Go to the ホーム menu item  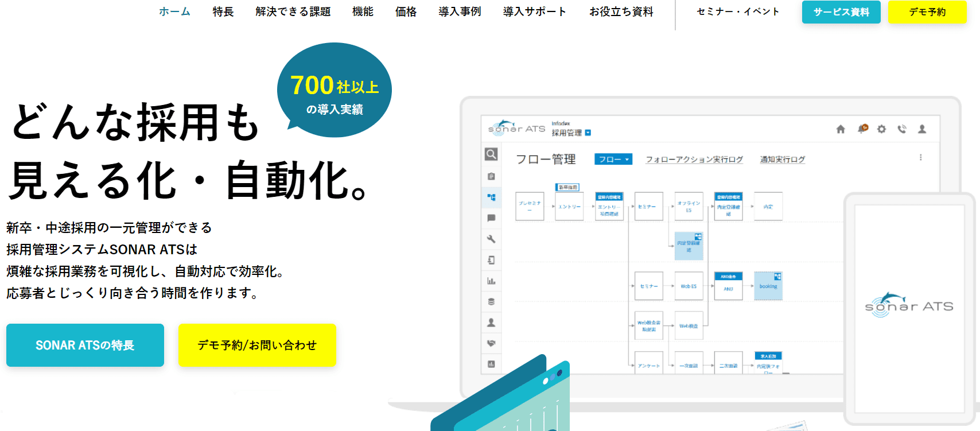[x=174, y=11]
